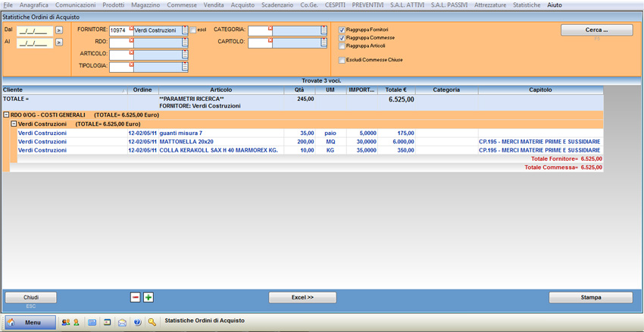644x332 pixels.
Task: Open the help question mark icon
Action: click(x=137, y=322)
